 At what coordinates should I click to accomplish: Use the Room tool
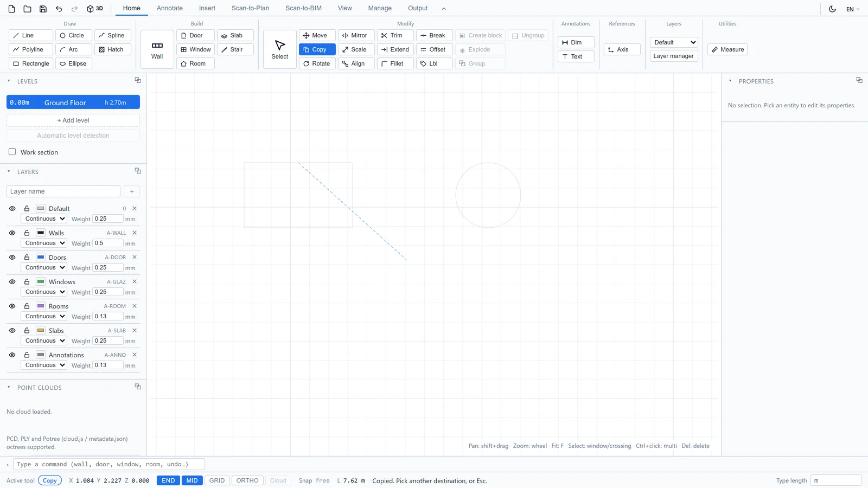point(195,63)
